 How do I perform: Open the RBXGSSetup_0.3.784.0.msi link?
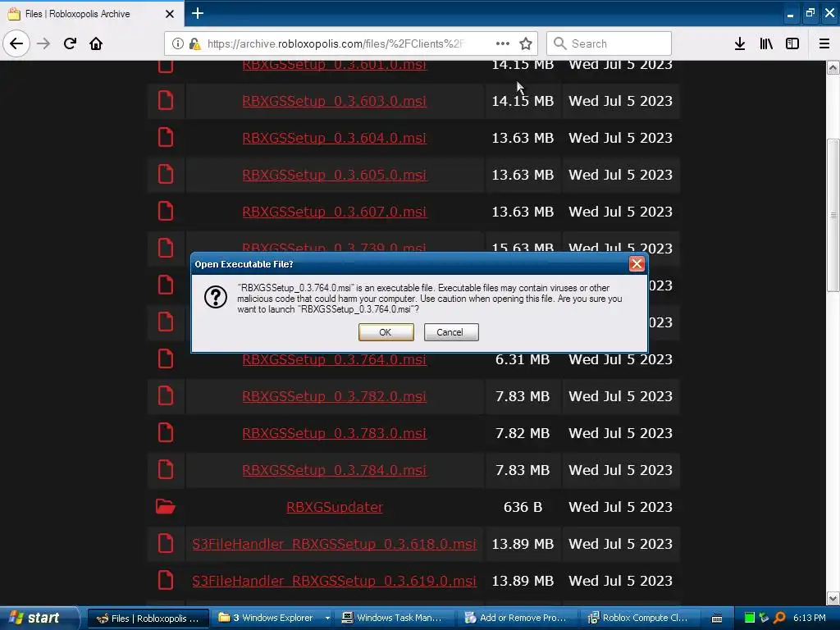click(x=335, y=470)
